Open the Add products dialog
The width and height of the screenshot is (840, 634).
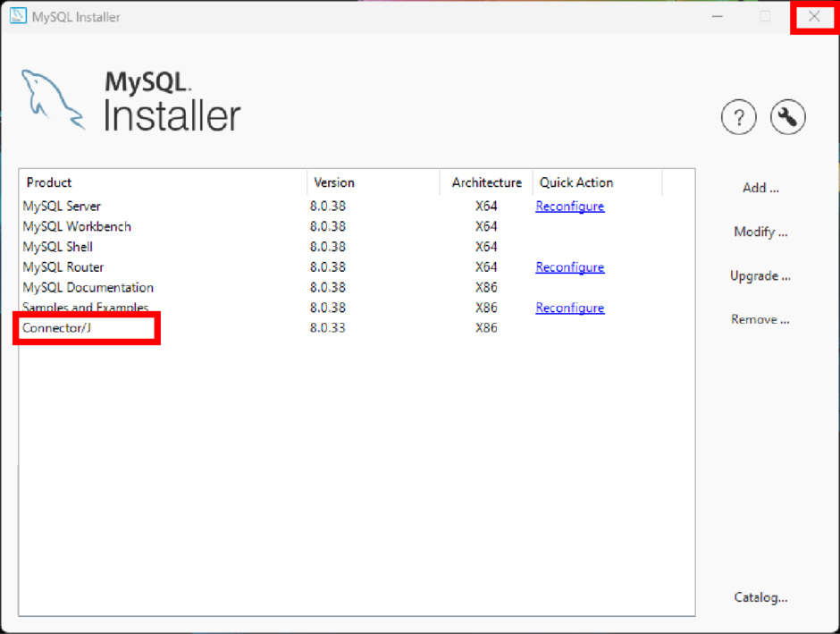pos(760,188)
